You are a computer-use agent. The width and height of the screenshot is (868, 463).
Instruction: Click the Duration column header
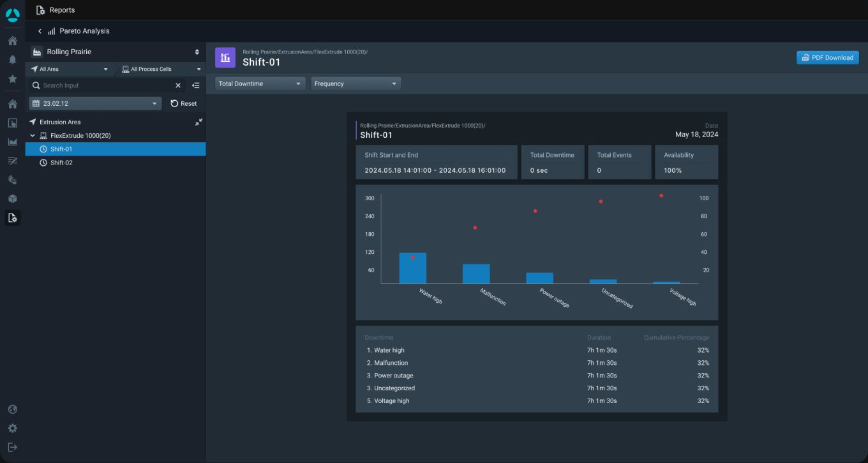point(599,337)
